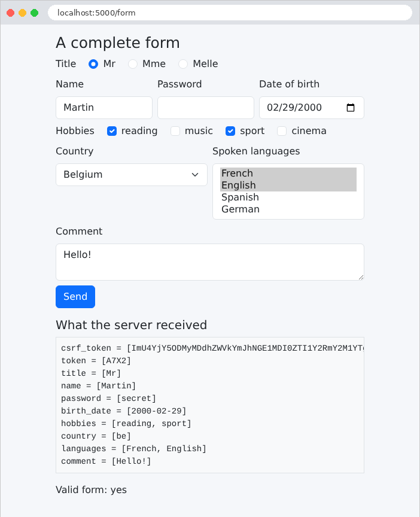Click the green maximize window button
The image size is (420, 517).
(x=34, y=13)
